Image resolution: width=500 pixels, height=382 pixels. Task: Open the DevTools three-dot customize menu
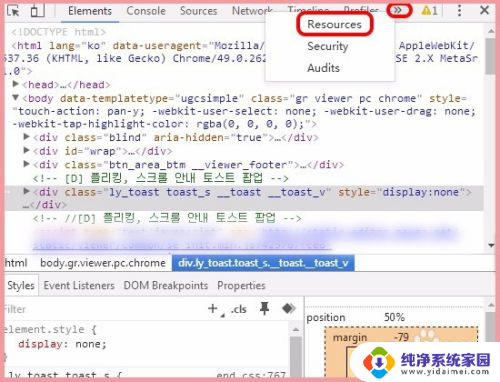(459, 11)
